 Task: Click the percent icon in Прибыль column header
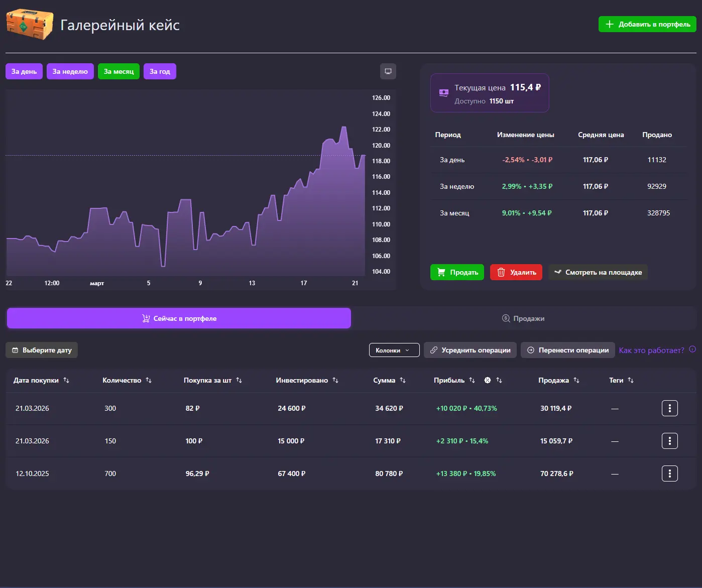coord(487,380)
